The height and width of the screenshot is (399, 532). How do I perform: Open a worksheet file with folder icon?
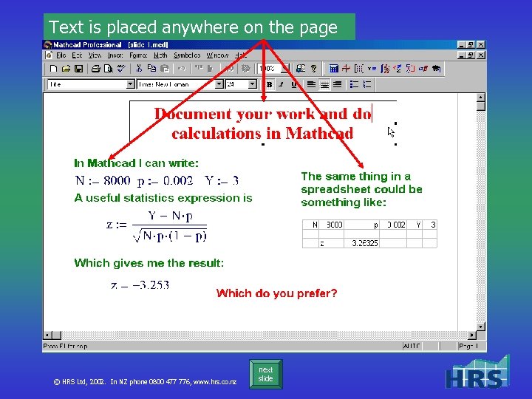point(66,69)
